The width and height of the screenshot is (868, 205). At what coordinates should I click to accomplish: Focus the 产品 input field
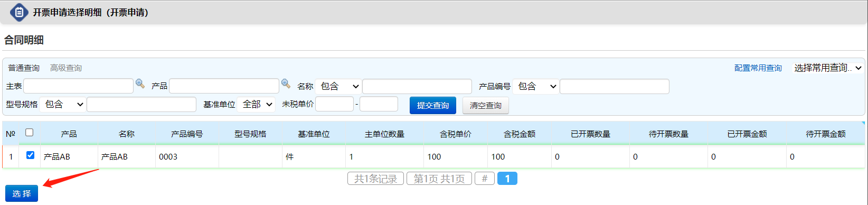[x=224, y=86]
